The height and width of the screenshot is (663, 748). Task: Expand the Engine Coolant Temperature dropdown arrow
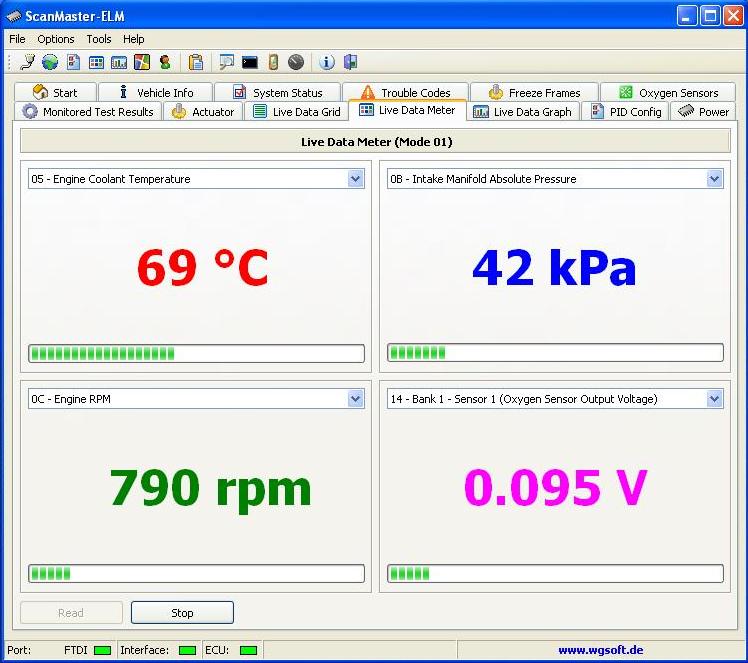pos(355,179)
